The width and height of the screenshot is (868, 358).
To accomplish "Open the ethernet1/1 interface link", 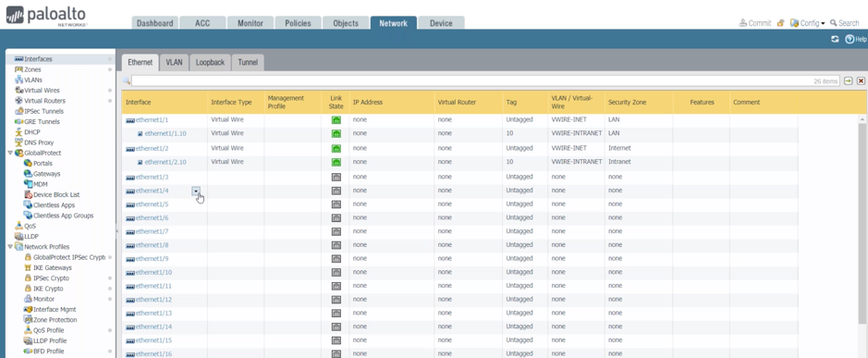I will pos(152,119).
